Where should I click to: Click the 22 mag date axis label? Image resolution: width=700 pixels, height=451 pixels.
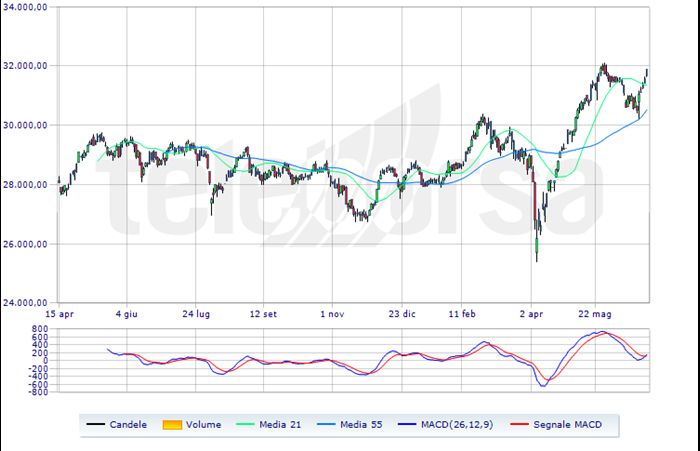pyautogui.click(x=595, y=314)
